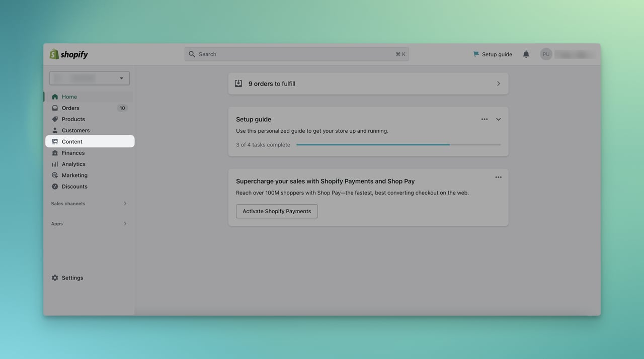Viewport: 644px width, 359px height.
Task: Click the Search input field
Action: [297, 54]
